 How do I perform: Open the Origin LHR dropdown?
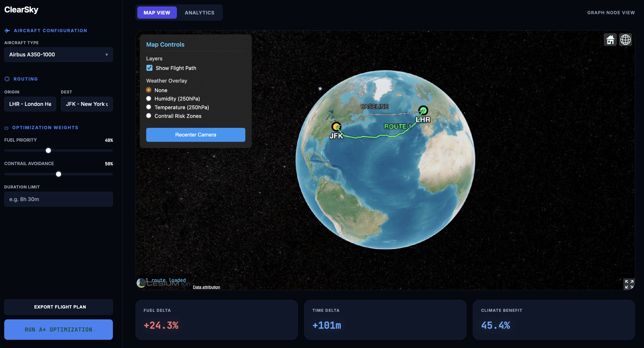pyautogui.click(x=30, y=104)
